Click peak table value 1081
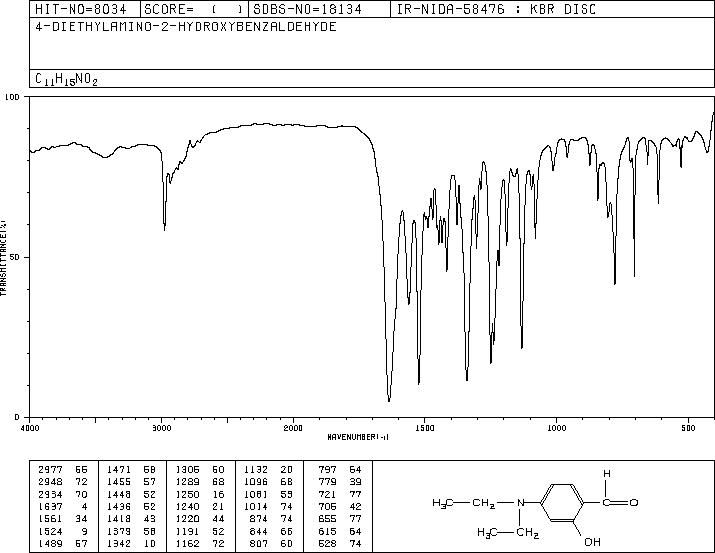 click(256, 494)
